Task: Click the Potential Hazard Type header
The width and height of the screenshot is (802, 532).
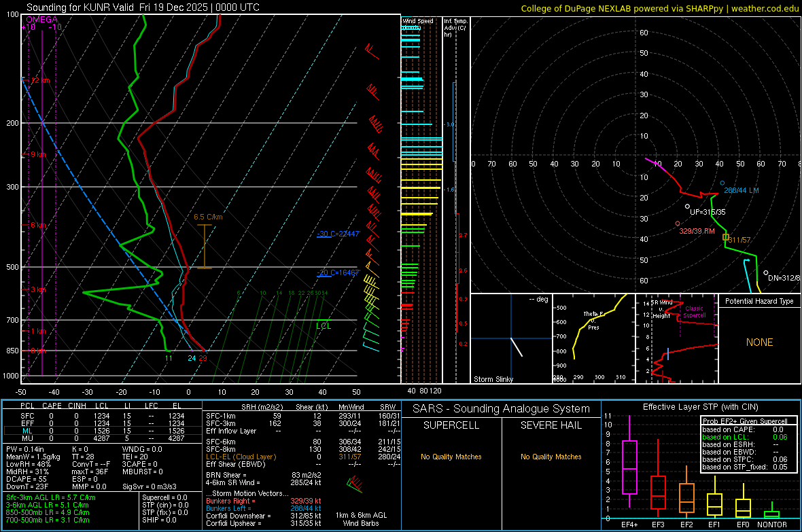Action: [x=759, y=301]
